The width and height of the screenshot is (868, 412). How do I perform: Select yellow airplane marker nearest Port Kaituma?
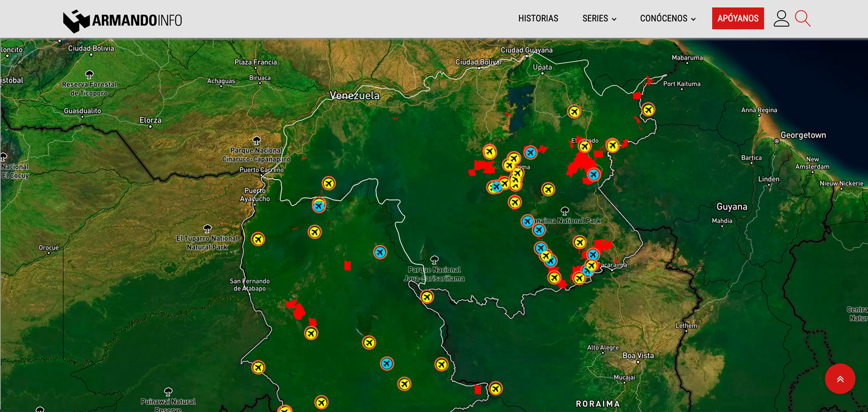click(x=648, y=110)
